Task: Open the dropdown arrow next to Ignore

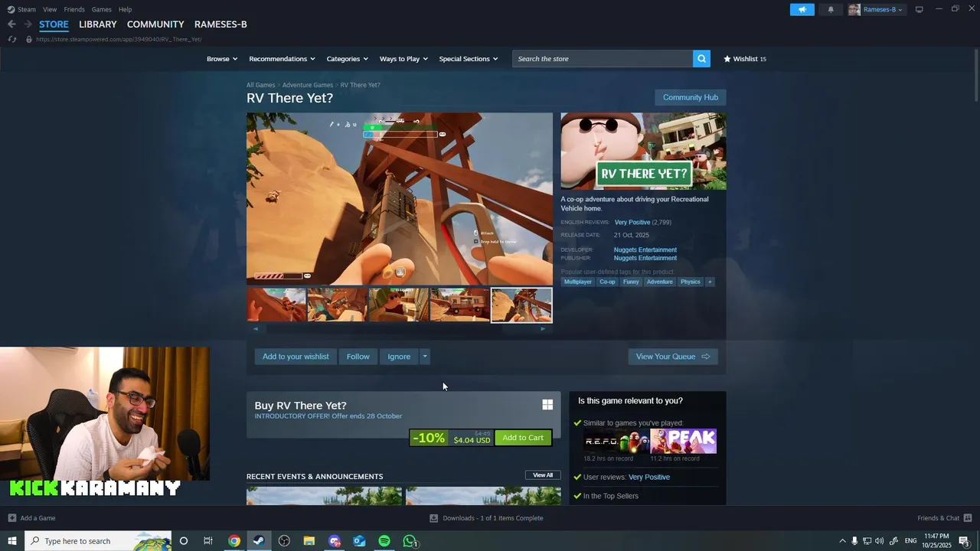Action: [425, 357]
